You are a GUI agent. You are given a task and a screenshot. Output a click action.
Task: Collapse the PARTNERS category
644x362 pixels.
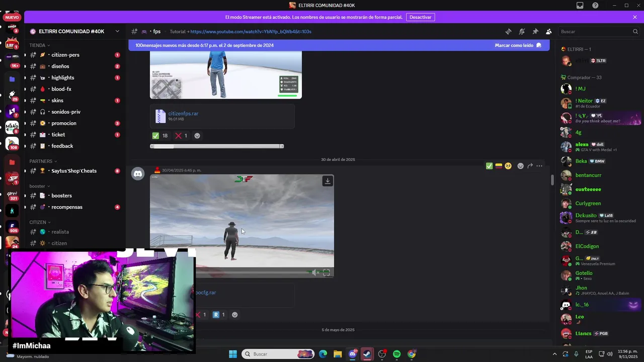[43, 161]
